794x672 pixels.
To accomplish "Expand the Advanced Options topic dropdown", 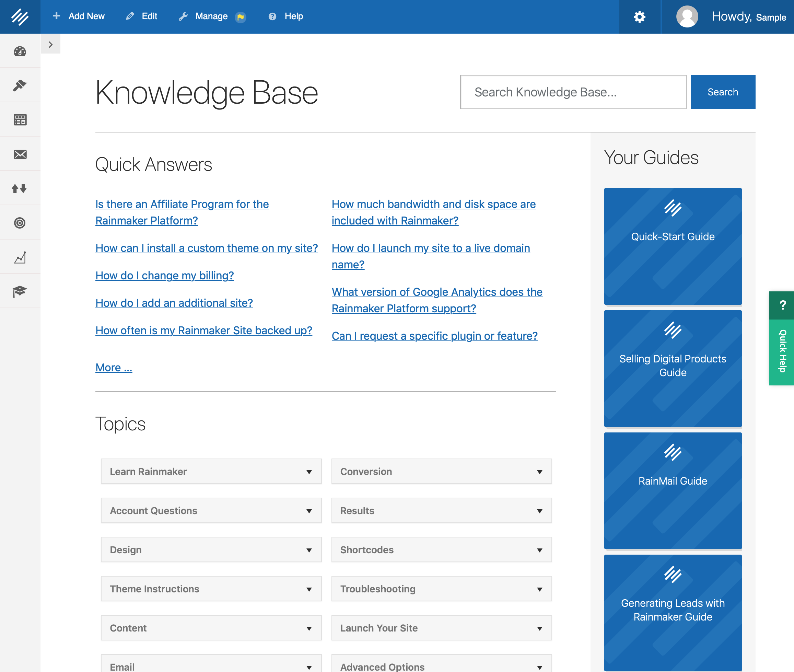I will [442, 664].
